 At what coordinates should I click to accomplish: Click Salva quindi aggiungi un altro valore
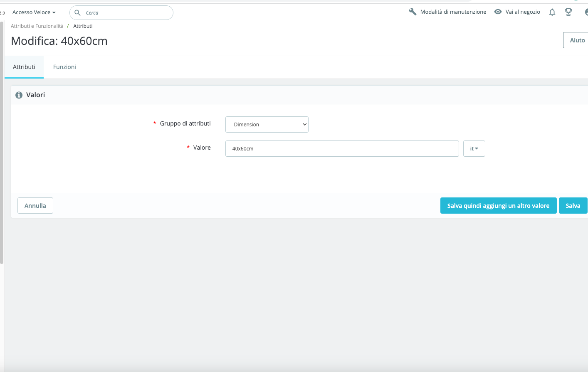[x=499, y=205]
